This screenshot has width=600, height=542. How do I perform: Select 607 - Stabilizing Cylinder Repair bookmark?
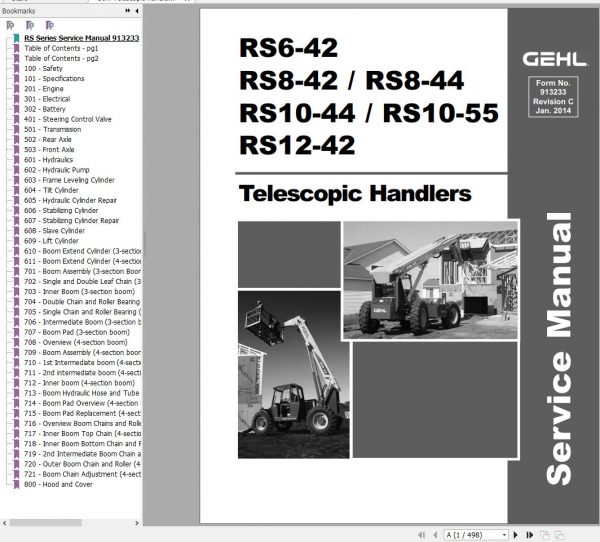tap(72, 220)
